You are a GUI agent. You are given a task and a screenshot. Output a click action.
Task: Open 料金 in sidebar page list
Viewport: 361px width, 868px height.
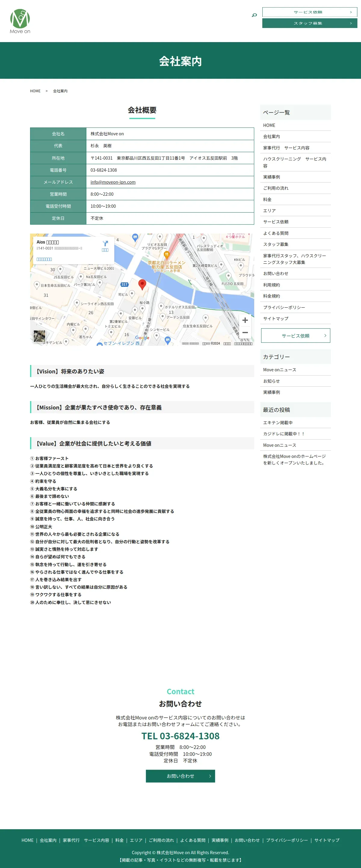(296, 199)
